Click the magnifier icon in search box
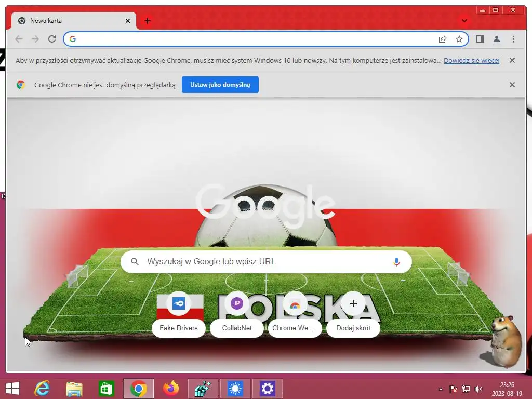The image size is (532, 399). [x=135, y=262]
